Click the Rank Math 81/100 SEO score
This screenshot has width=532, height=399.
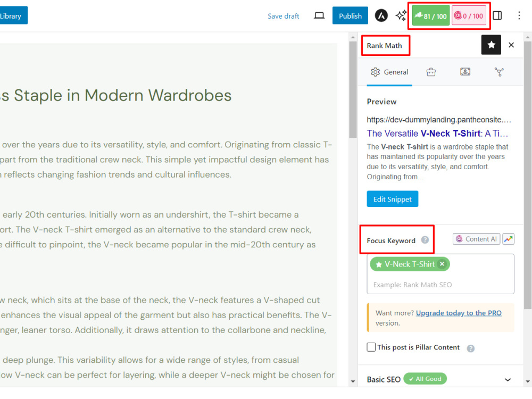click(x=431, y=15)
